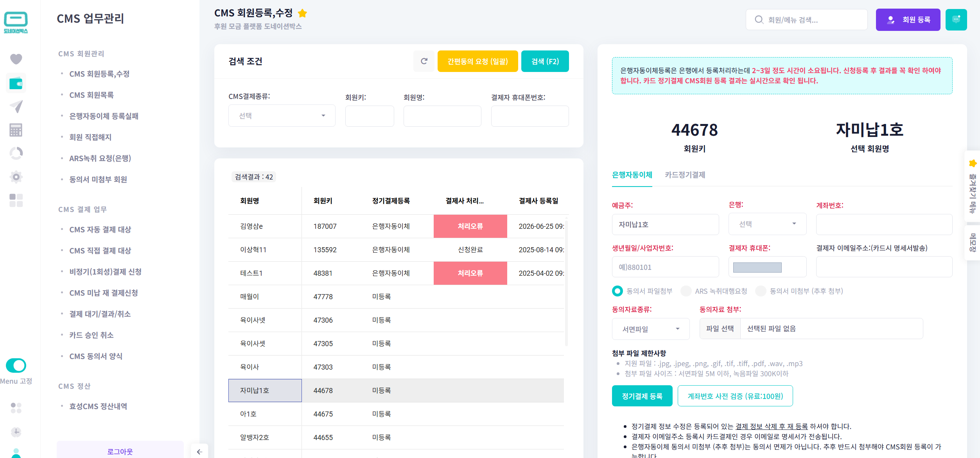Open CMS 동의서 양식 menu item
The width and height of the screenshot is (980, 458).
(96, 356)
